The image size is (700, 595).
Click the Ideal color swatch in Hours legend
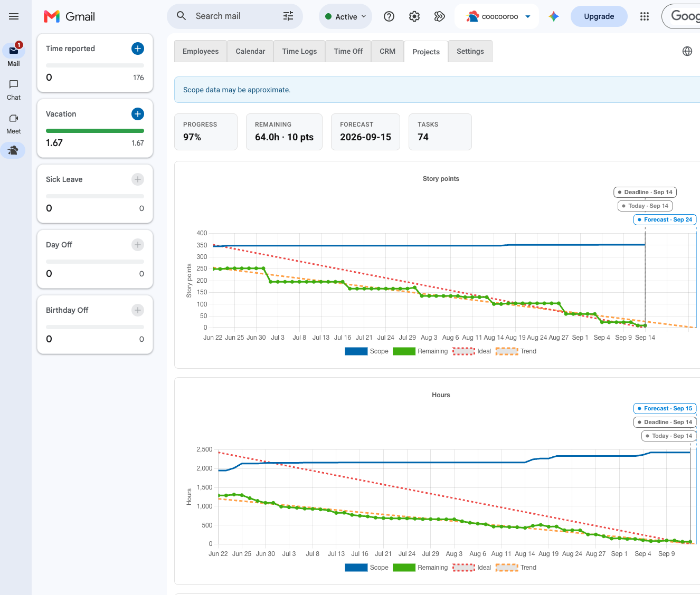click(463, 568)
